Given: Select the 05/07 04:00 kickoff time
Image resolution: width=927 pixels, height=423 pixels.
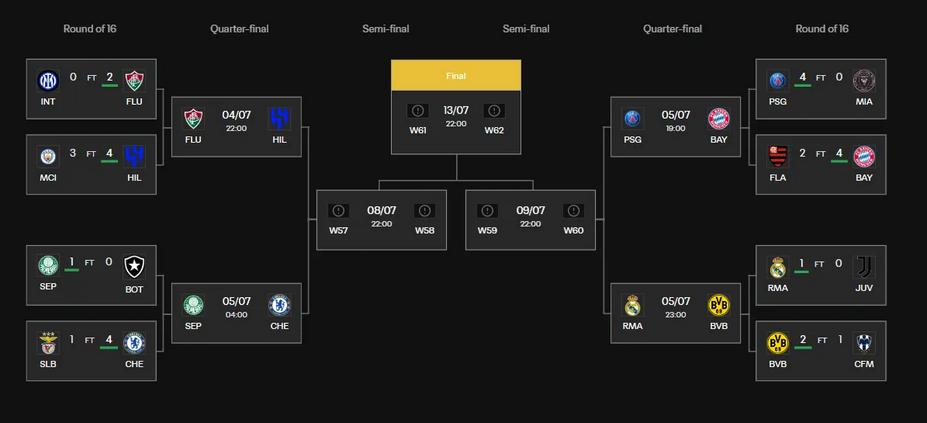Looking at the screenshot, I should click(236, 315).
